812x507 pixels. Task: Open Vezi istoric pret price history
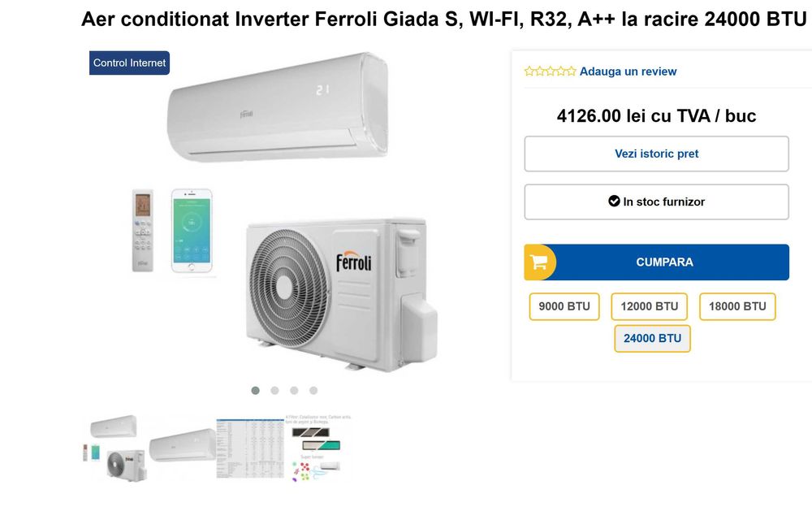(656, 154)
